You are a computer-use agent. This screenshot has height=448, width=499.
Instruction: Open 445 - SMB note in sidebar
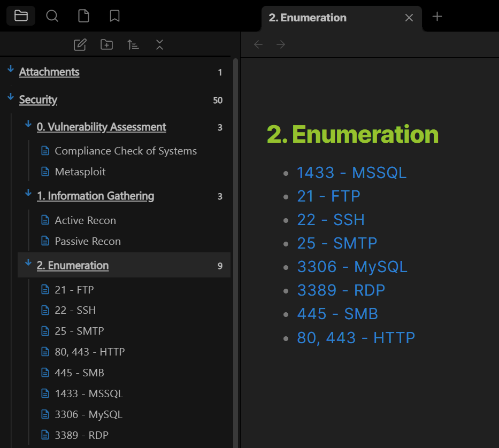point(79,373)
